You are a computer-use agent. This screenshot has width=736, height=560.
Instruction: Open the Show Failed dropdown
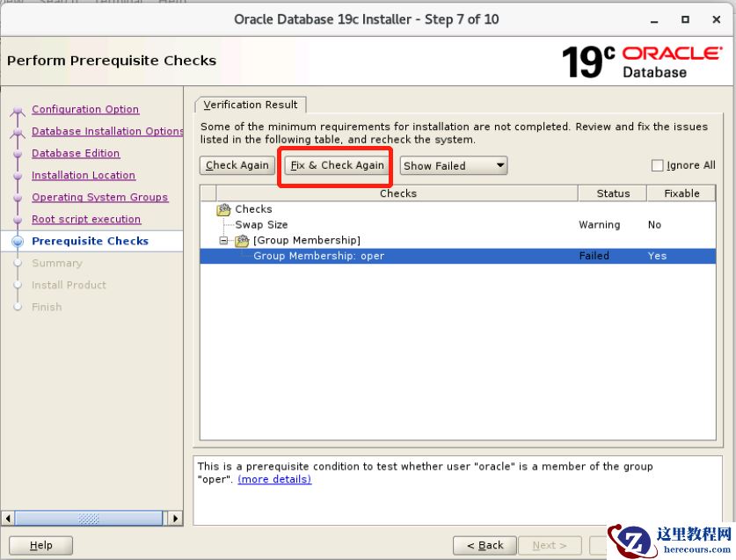[x=454, y=165]
